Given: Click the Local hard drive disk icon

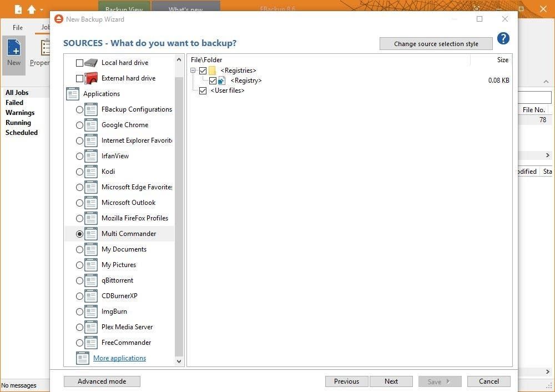Looking at the screenshot, I should 91,63.
